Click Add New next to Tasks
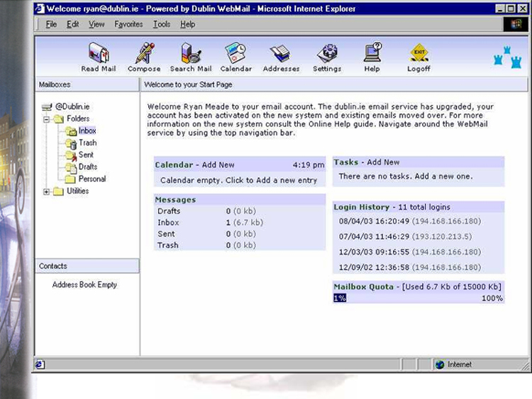 pyautogui.click(x=383, y=162)
